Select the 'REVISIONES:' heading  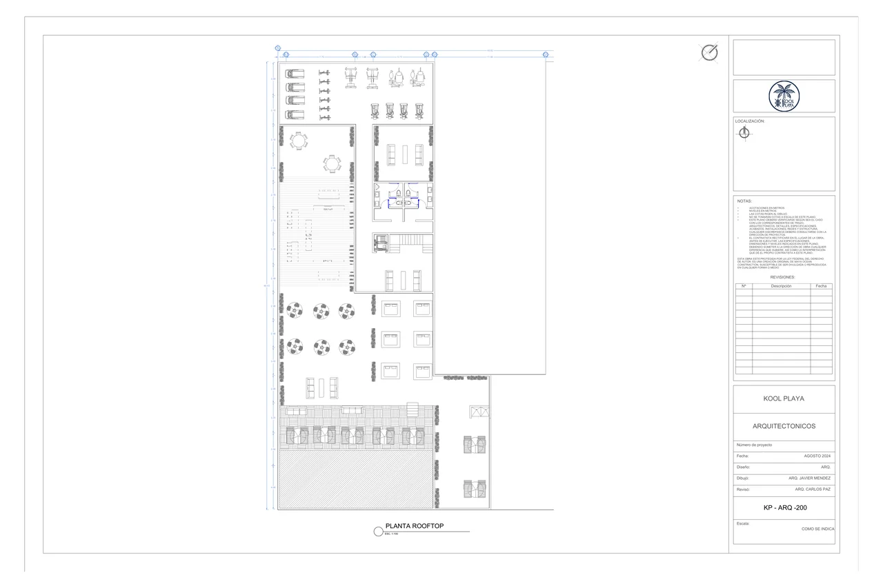[x=784, y=277]
